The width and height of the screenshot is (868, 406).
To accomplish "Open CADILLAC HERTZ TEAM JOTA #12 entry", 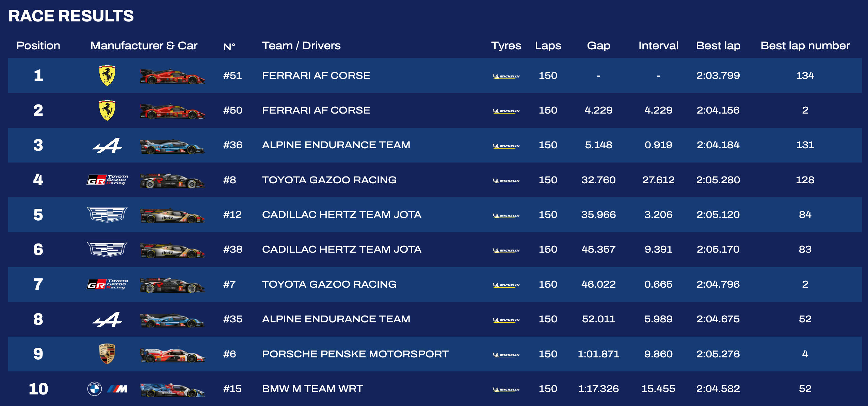I will click(x=341, y=215).
